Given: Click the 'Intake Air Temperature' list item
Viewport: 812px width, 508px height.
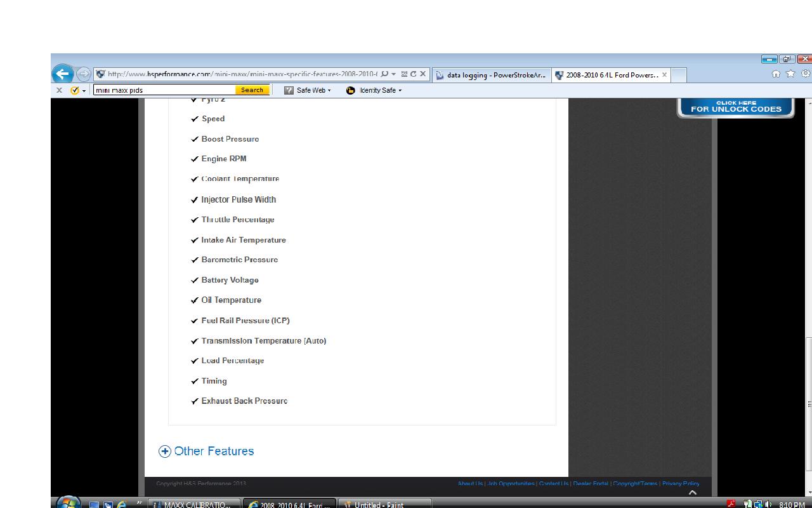Looking at the screenshot, I should click(244, 240).
